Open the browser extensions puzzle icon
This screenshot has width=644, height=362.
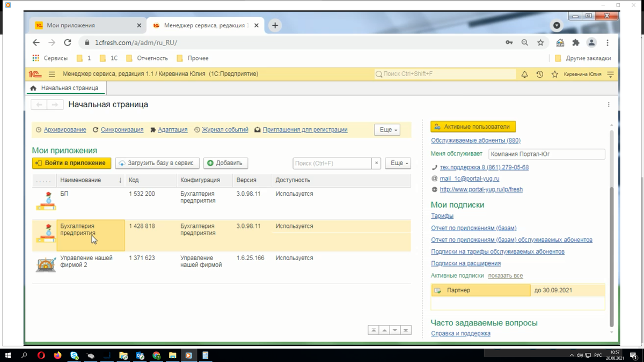(576, 42)
